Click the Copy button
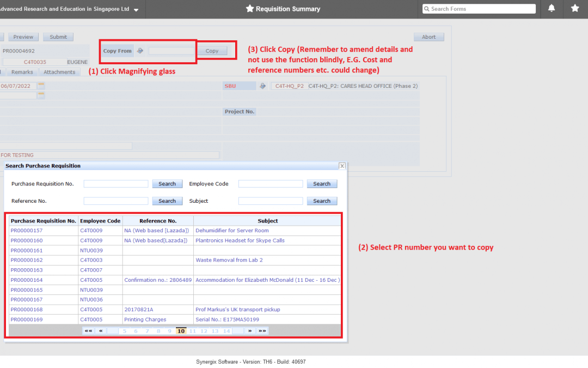The image size is (588, 368). (212, 51)
